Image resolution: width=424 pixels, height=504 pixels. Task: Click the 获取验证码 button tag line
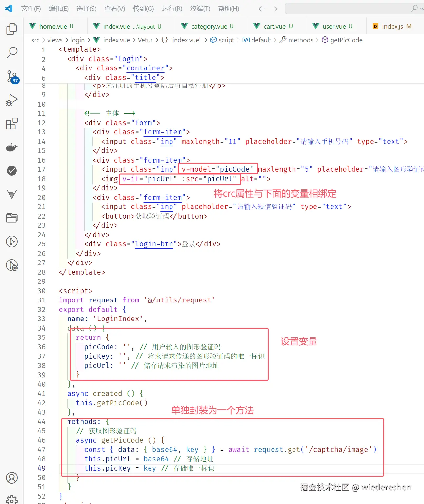(x=154, y=216)
